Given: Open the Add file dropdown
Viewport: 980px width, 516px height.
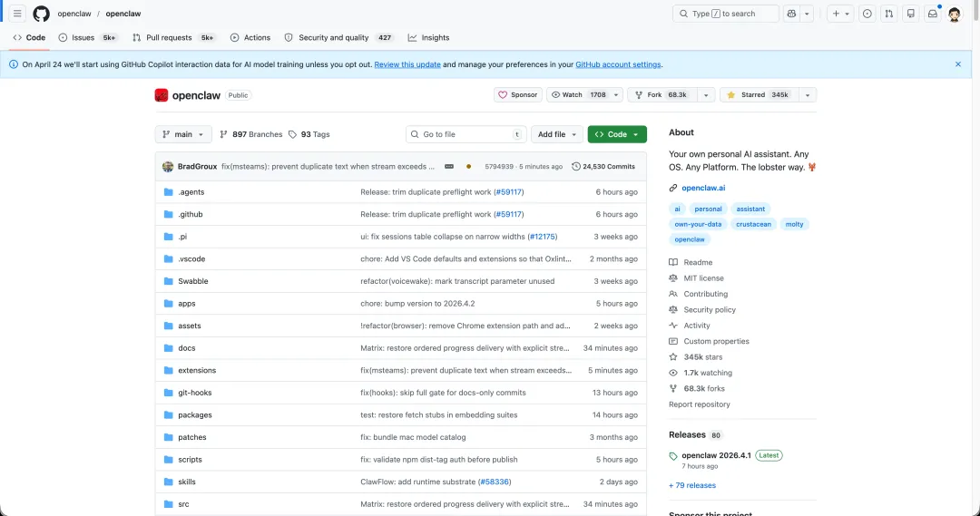Looking at the screenshot, I should point(557,134).
